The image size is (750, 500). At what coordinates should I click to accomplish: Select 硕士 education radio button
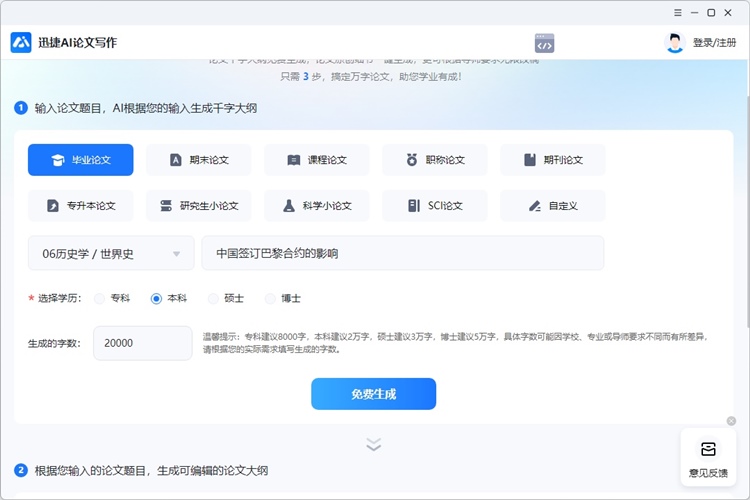point(213,299)
